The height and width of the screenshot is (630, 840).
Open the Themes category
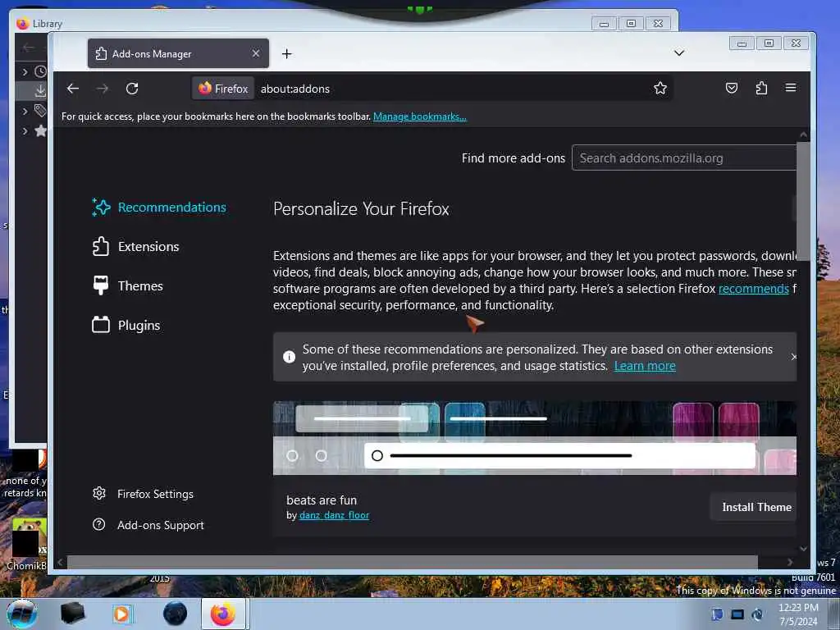(x=127, y=286)
